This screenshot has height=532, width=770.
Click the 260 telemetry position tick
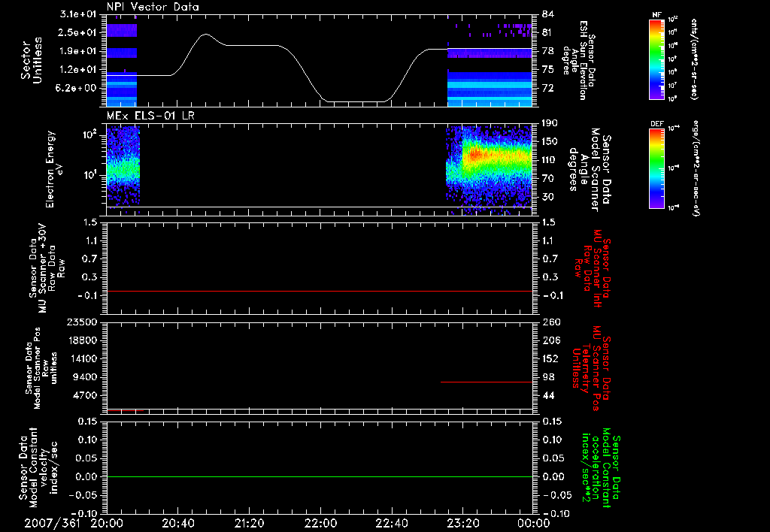point(550,322)
